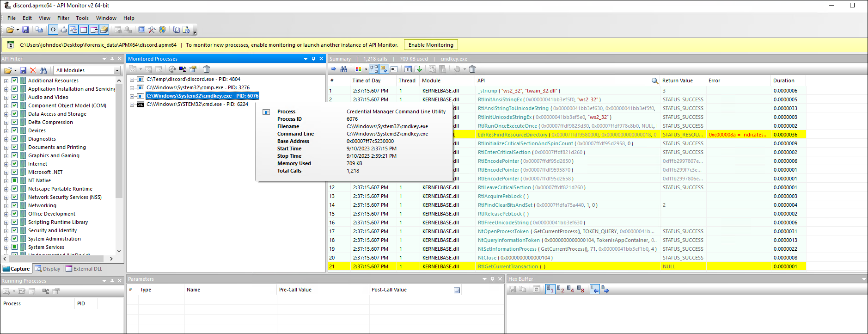The width and height of the screenshot is (868, 334).
Task: Expand the discord.exe PID 4804 process node
Action: pos(132,79)
